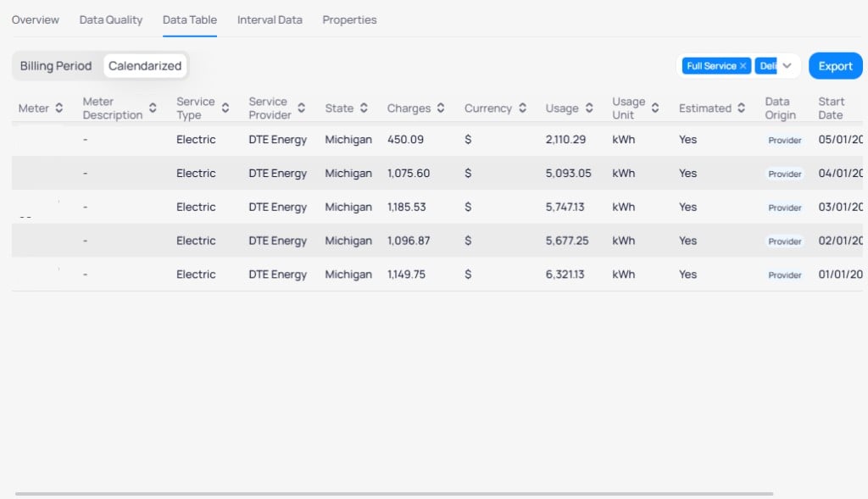
Task: Click Electric in the 1,075.60 row
Action: click(196, 173)
